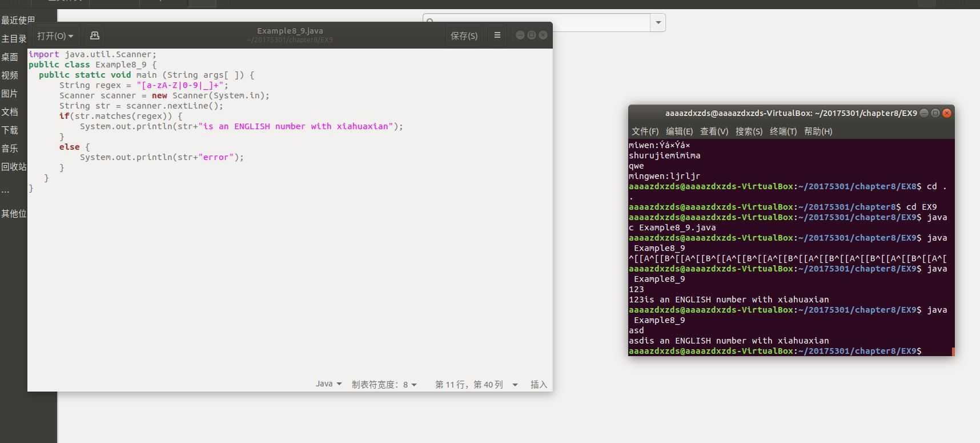Open terminal 编辑(E) menu
This screenshot has width=980, height=443.
click(x=679, y=131)
